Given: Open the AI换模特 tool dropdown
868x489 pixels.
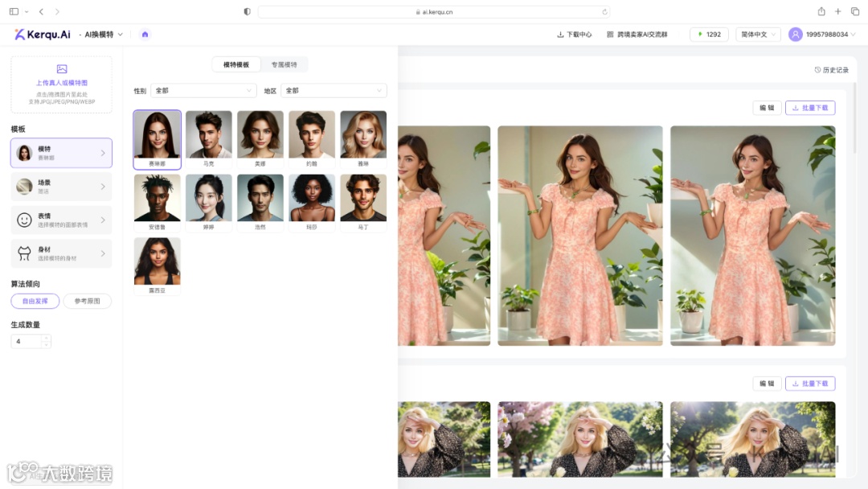Looking at the screenshot, I should (x=104, y=35).
